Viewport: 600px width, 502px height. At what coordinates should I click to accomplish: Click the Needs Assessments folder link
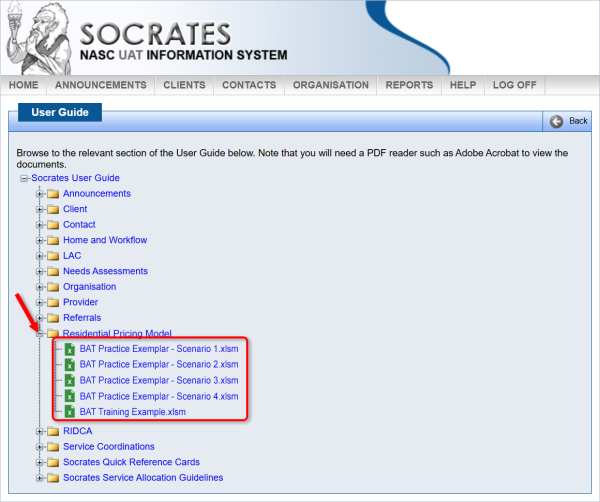click(x=105, y=271)
